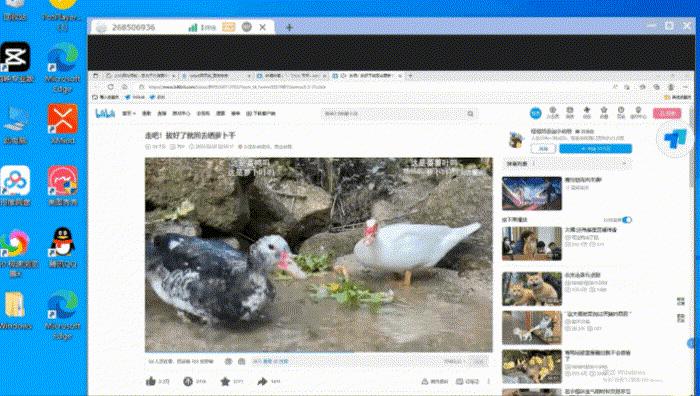Click the uploader's avatar beside video

[517, 140]
